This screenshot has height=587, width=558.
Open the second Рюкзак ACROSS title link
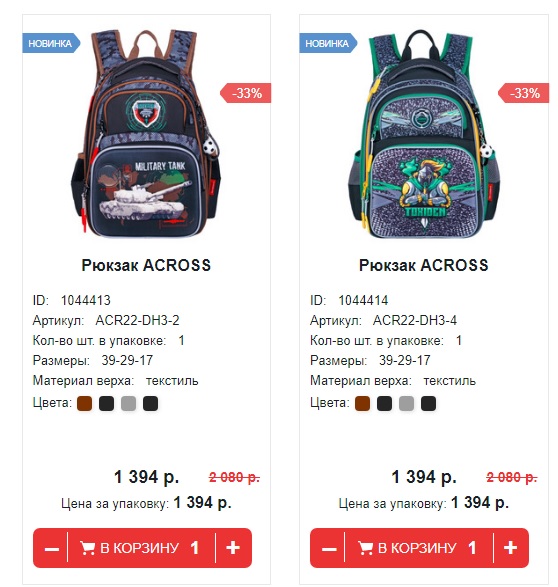point(424,265)
